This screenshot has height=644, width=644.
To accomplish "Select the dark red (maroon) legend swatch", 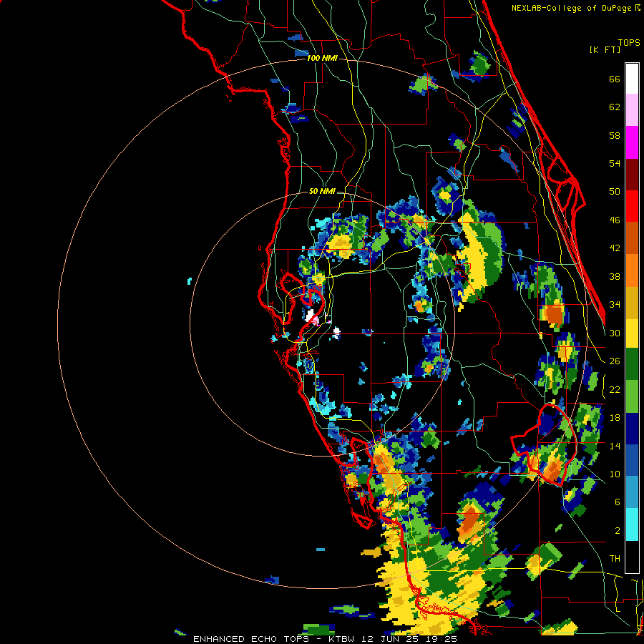I will pos(632,174).
